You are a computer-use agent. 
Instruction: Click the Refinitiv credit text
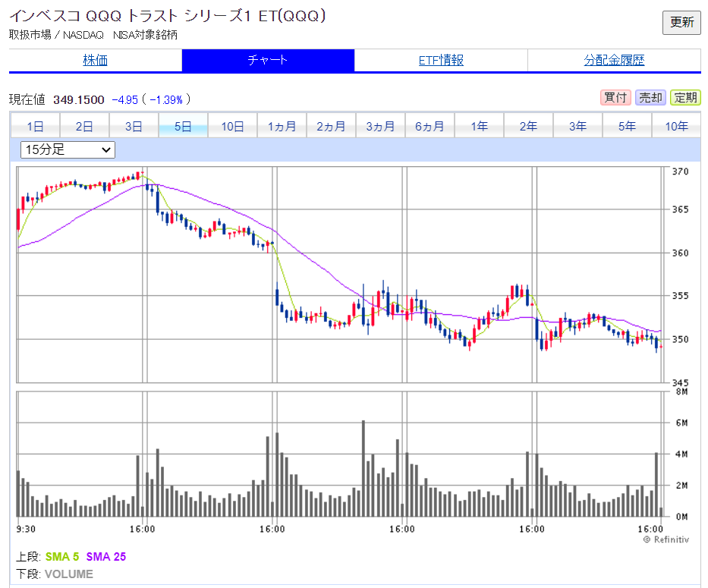pos(666,539)
